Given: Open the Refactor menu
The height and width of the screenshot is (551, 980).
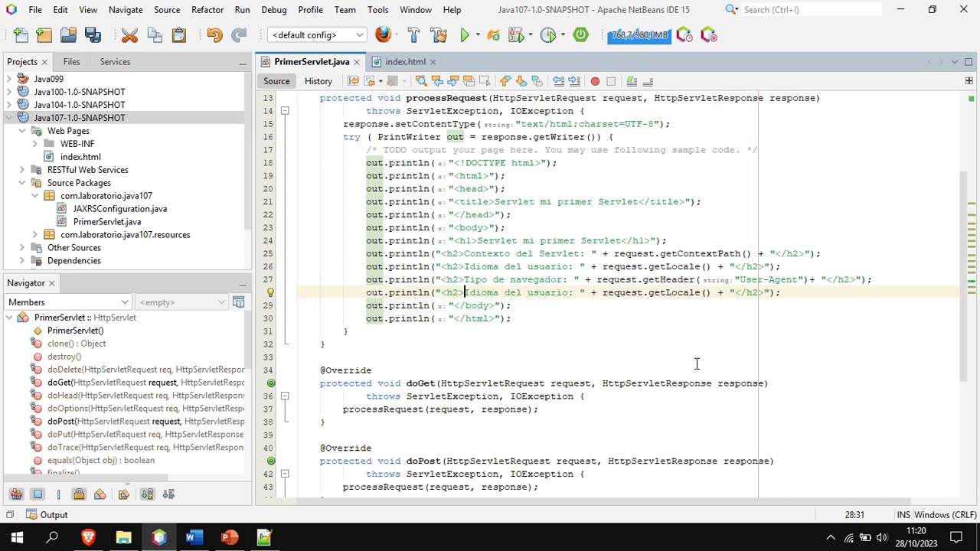Looking at the screenshot, I should point(207,10).
